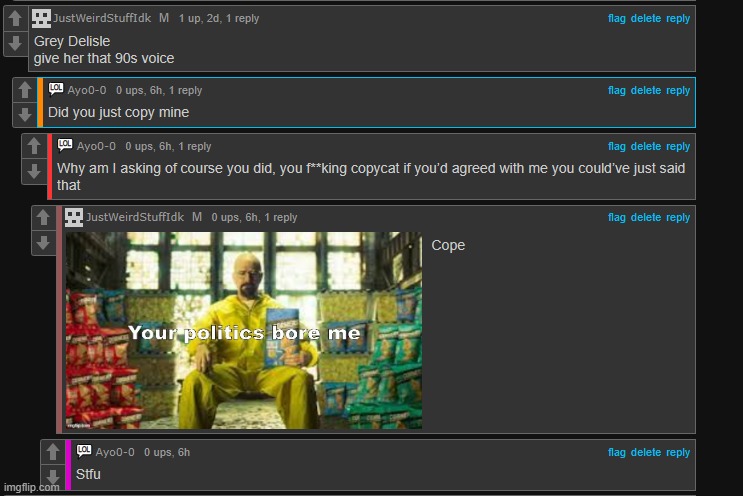743x496 pixels.
Task: Upvote the 'Why am I asking' comment
Action: point(34,146)
